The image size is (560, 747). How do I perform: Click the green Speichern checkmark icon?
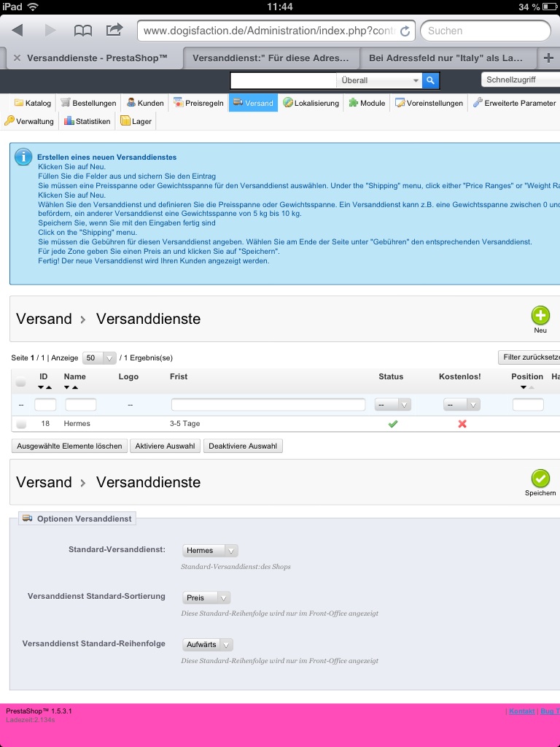pyautogui.click(x=540, y=479)
